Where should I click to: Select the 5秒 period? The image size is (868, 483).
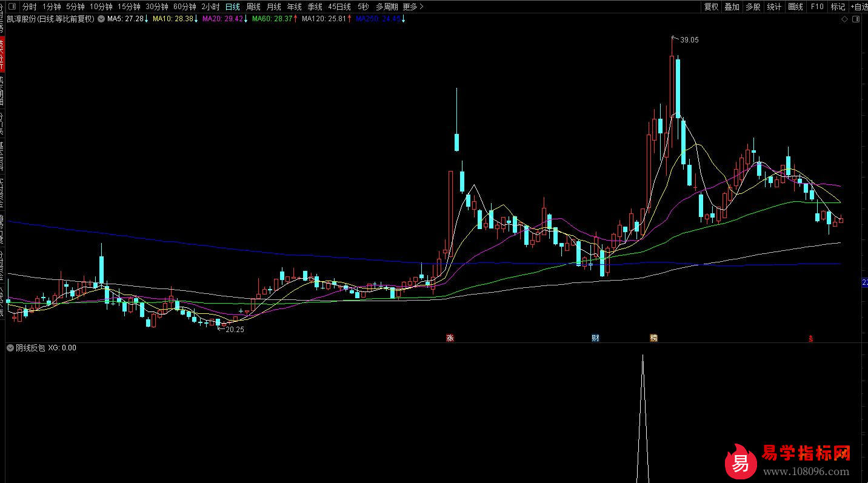[x=362, y=7]
